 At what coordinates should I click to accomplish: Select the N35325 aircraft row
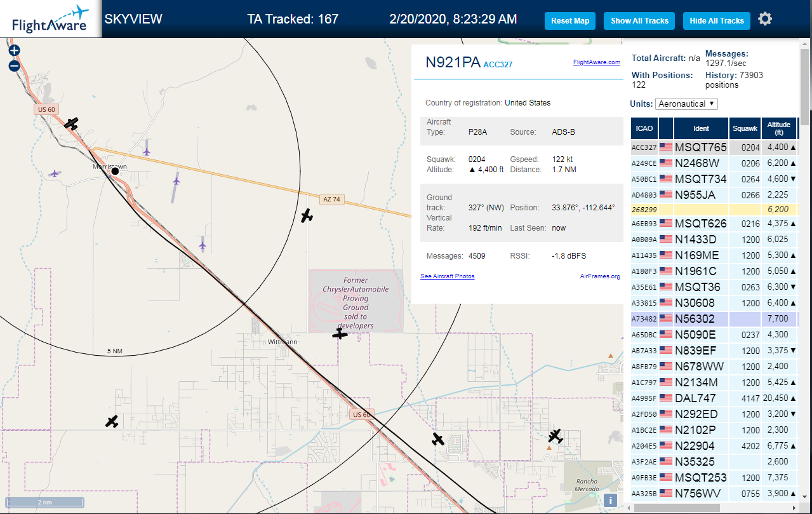coord(714,462)
